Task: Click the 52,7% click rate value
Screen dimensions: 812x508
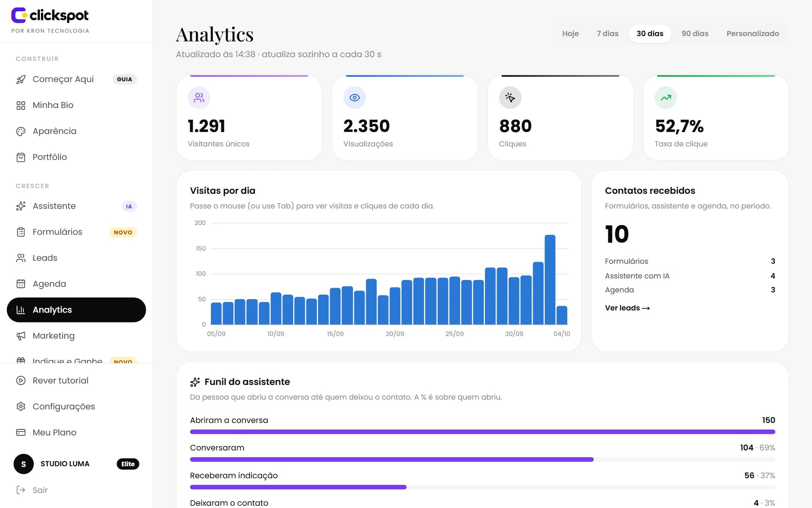Action: tap(679, 126)
